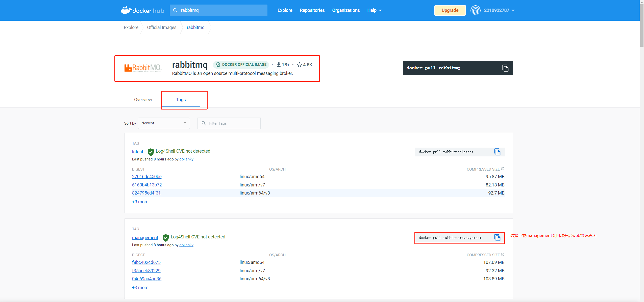This screenshot has width=644, height=302.
Task: Open digest f35bceb89229
Action: tap(146, 271)
